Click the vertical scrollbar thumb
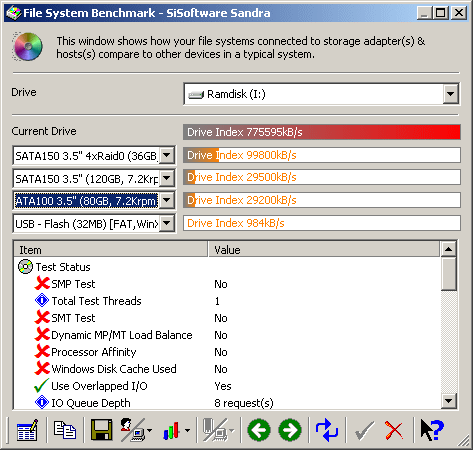This screenshot has height=450, width=473. click(x=448, y=274)
